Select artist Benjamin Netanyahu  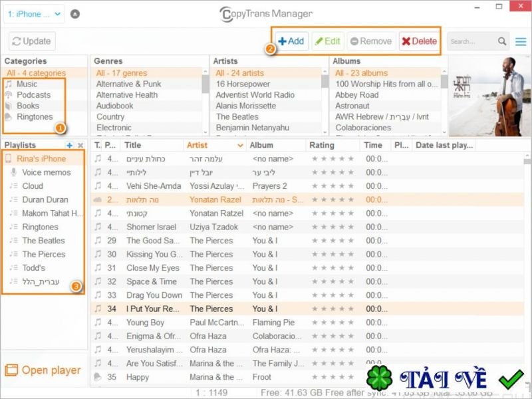[253, 127]
